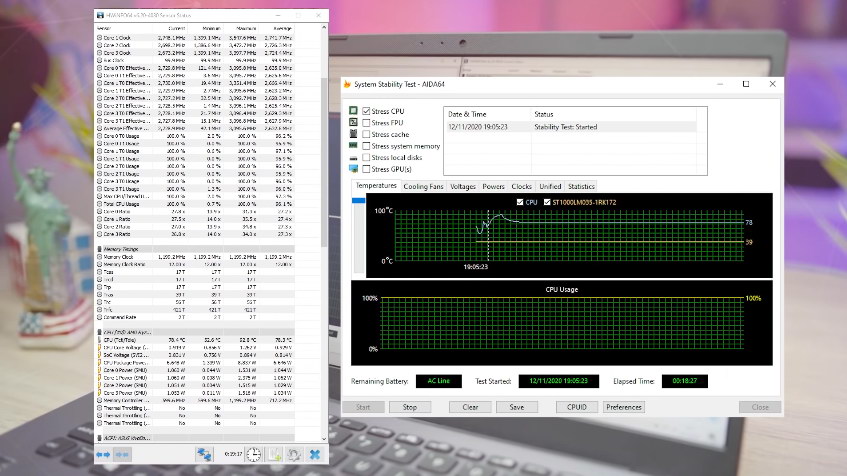The width and height of the screenshot is (847, 476).
Task: Open the Statistics tab
Action: pyautogui.click(x=580, y=186)
